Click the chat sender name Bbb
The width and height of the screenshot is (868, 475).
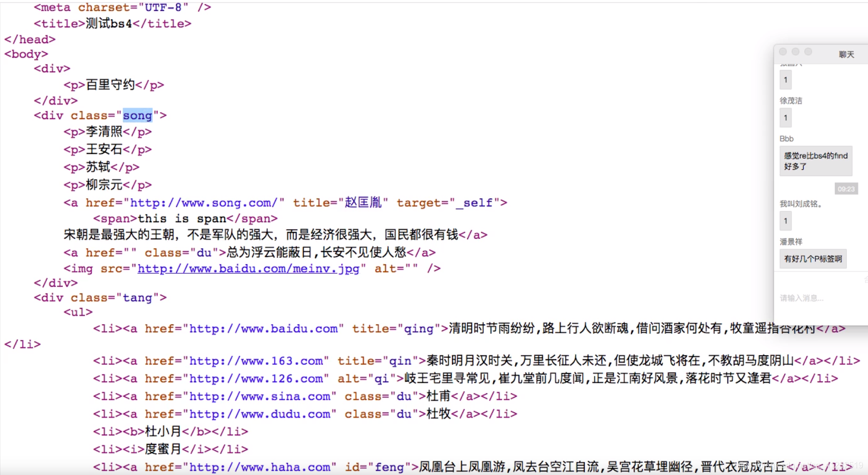(x=787, y=139)
